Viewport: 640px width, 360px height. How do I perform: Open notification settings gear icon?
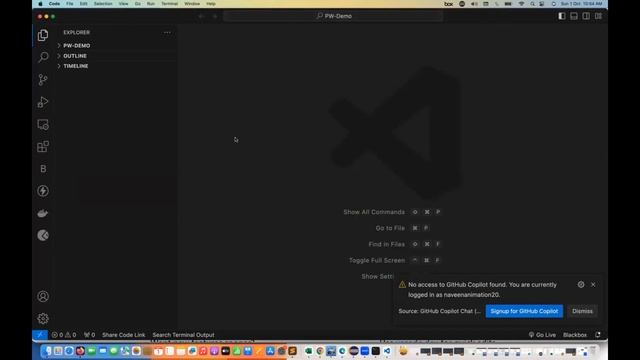[x=581, y=284]
